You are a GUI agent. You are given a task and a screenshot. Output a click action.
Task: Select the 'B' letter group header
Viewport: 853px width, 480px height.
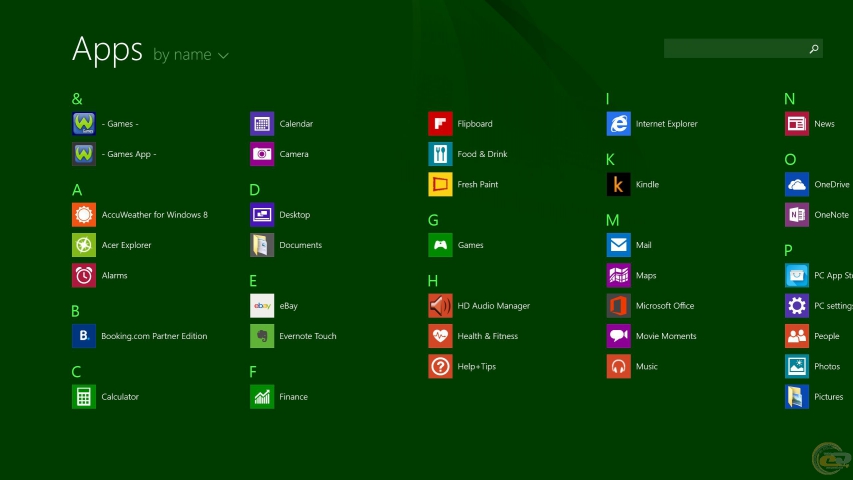coord(75,311)
